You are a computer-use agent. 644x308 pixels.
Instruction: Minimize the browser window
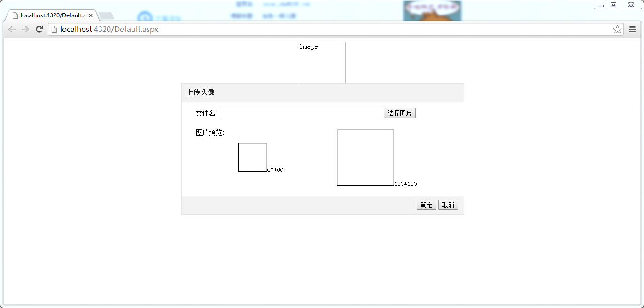pyautogui.click(x=601, y=5)
